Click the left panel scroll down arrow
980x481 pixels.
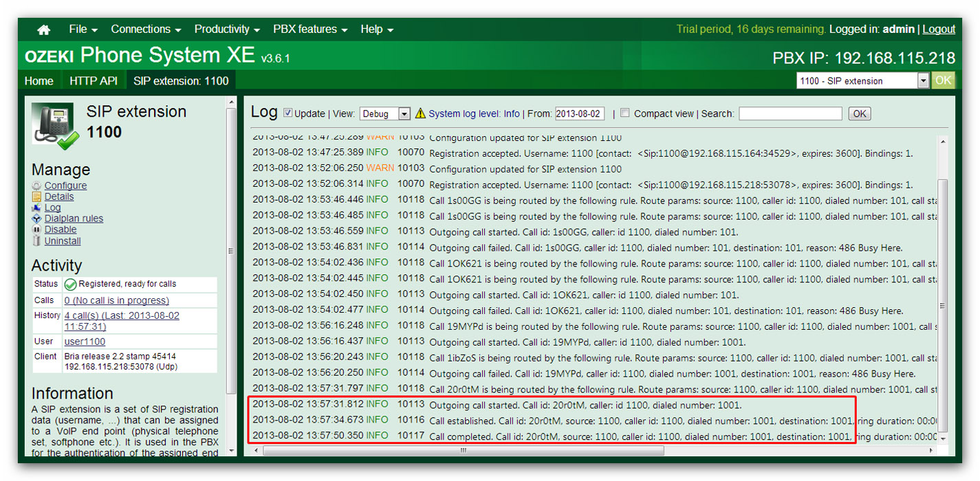232,450
